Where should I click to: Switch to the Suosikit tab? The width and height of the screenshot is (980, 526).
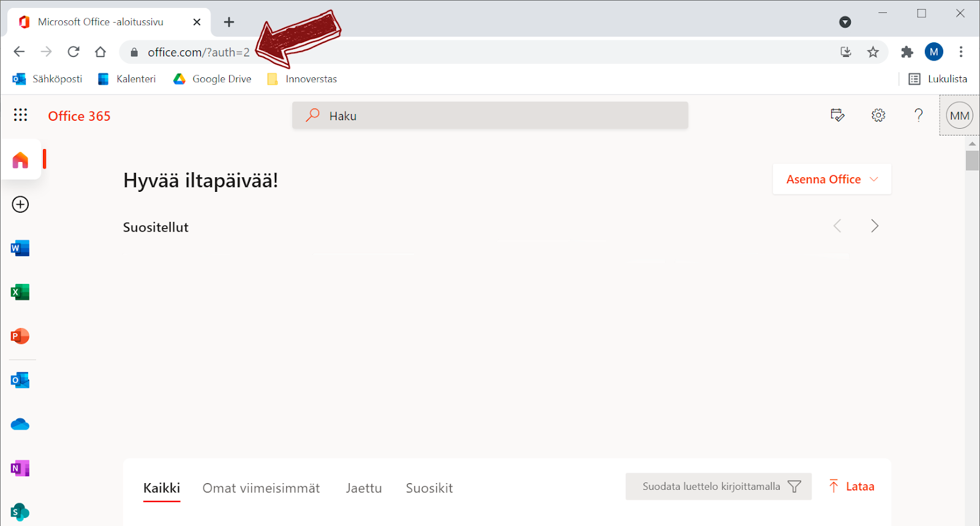(x=429, y=488)
